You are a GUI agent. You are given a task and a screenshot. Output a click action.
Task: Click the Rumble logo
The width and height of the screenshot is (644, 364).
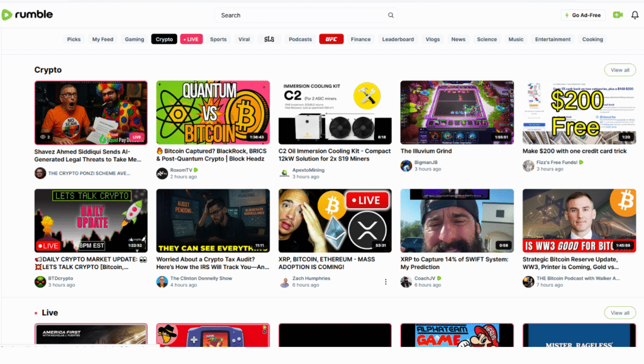click(x=27, y=14)
